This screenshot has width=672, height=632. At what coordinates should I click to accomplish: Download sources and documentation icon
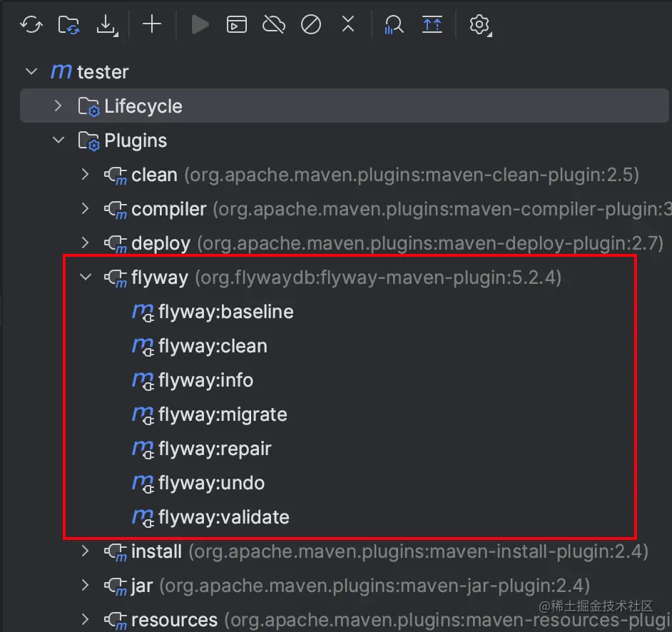(107, 25)
